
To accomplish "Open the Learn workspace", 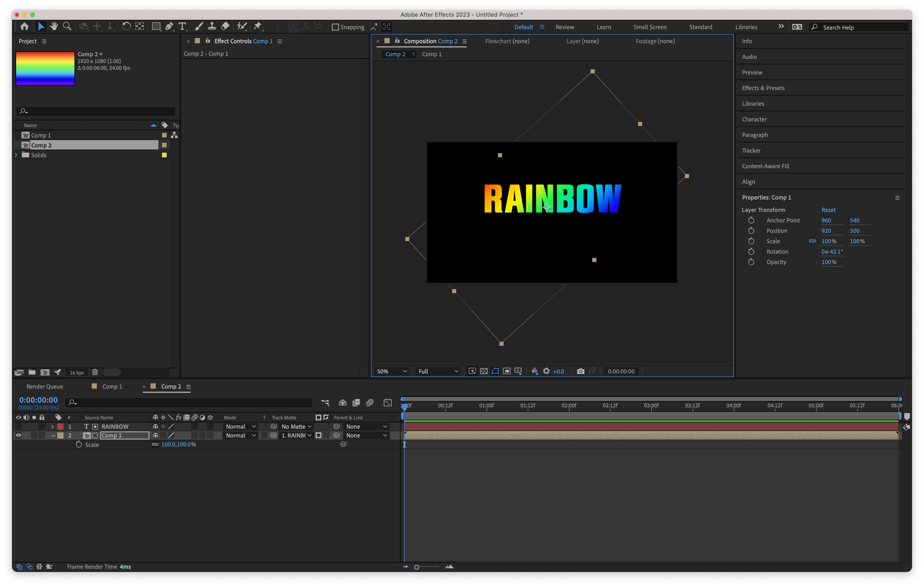I will pyautogui.click(x=604, y=27).
